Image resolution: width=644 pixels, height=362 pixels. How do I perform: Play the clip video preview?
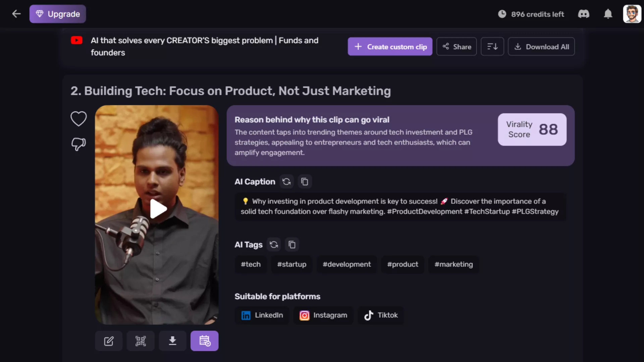tap(158, 209)
